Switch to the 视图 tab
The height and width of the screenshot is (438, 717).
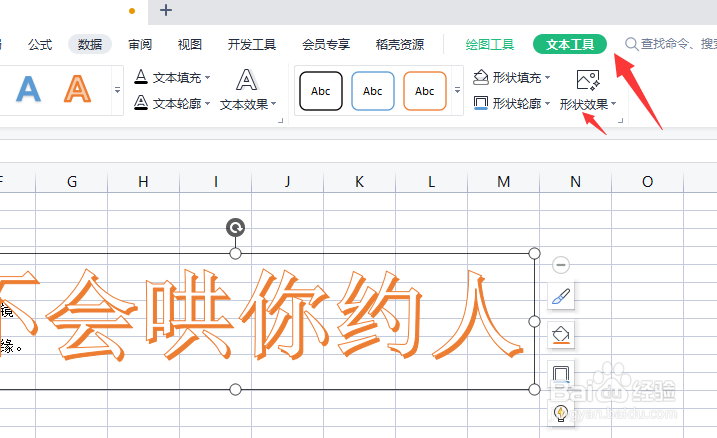(190, 45)
